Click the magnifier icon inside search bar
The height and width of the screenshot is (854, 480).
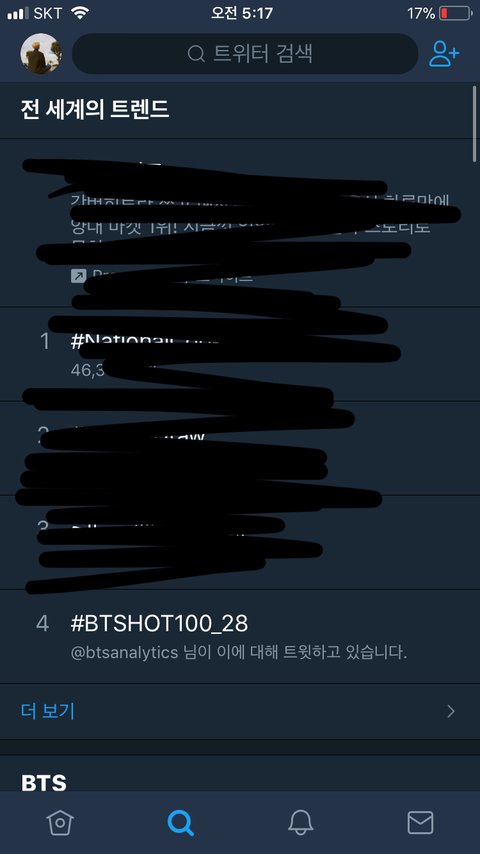196,54
